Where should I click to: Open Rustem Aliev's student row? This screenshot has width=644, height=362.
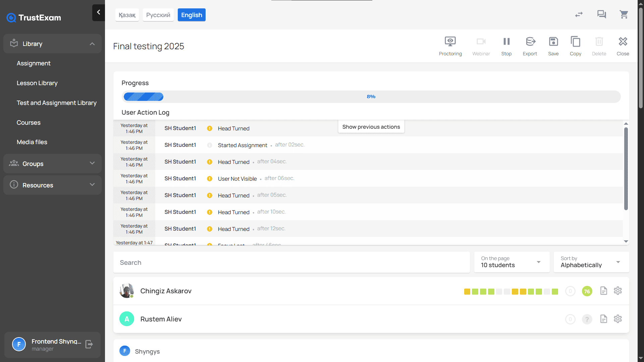371,319
